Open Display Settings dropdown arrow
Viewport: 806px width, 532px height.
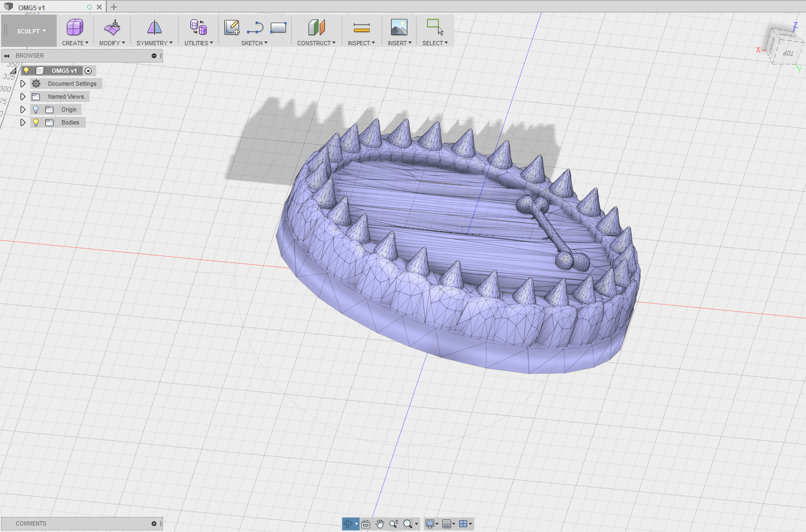[437, 524]
